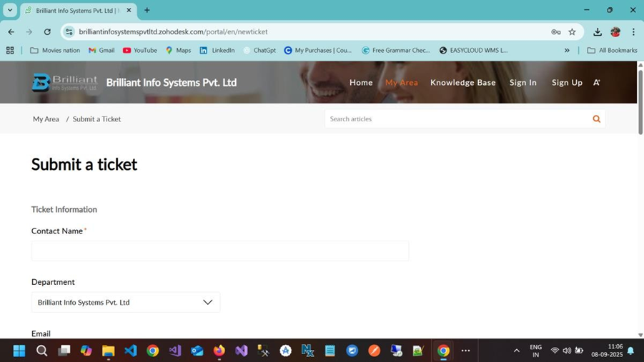Open Chrome downloads icon

click(597, 32)
